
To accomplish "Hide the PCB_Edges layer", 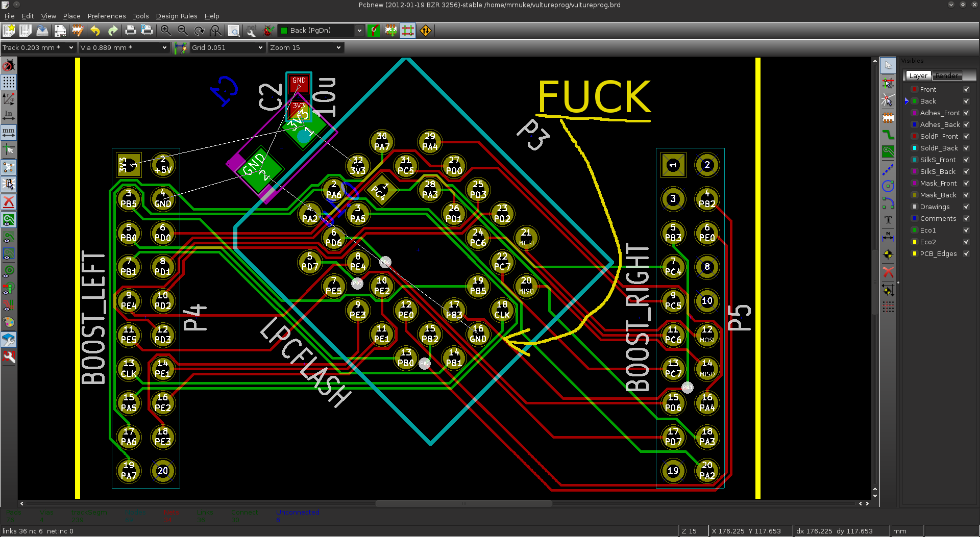I will pyautogui.click(x=966, y=253).
